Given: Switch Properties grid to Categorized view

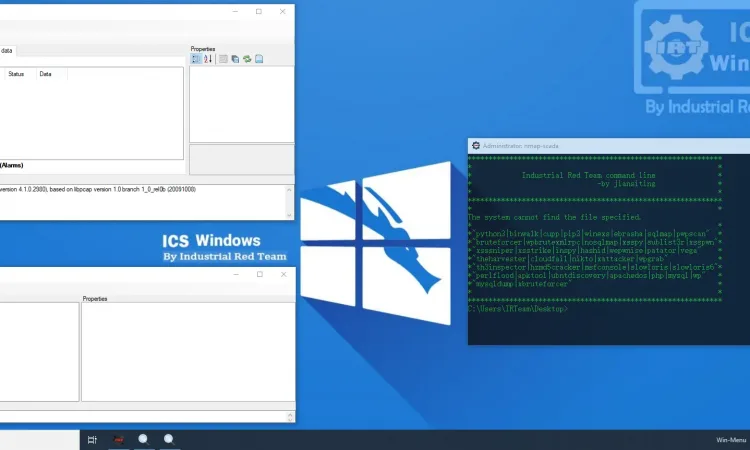Looking at the screenshot, I should pos(196,59).
